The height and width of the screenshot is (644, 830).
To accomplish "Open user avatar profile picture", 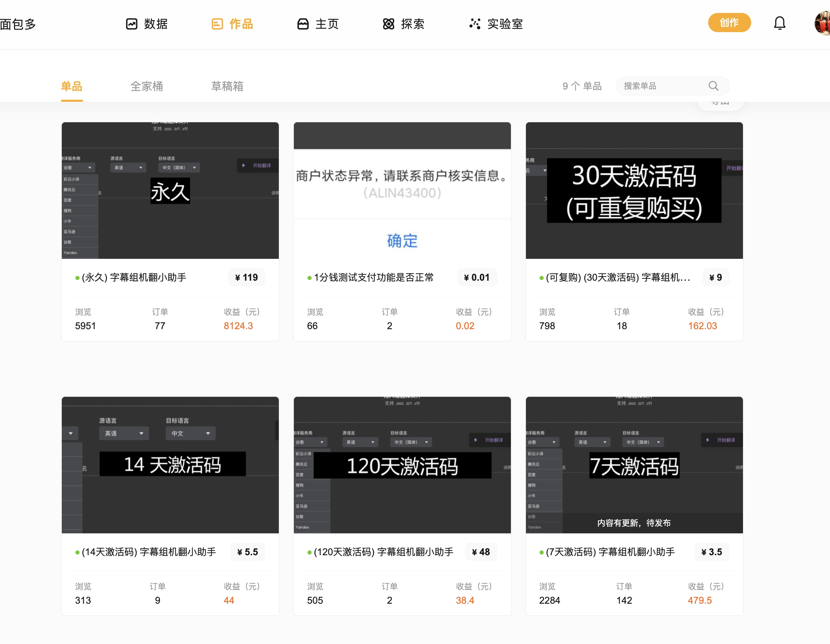I will tap(823, 23).
